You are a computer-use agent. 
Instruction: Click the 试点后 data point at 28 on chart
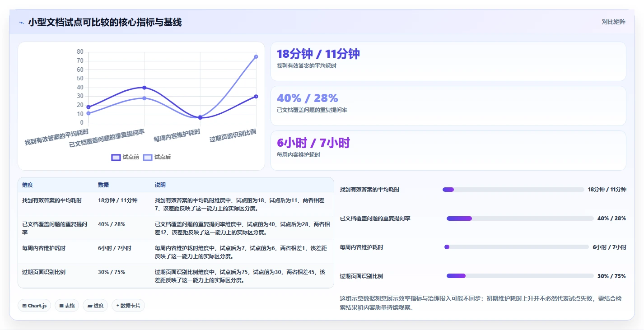click(x=145, y=98)
